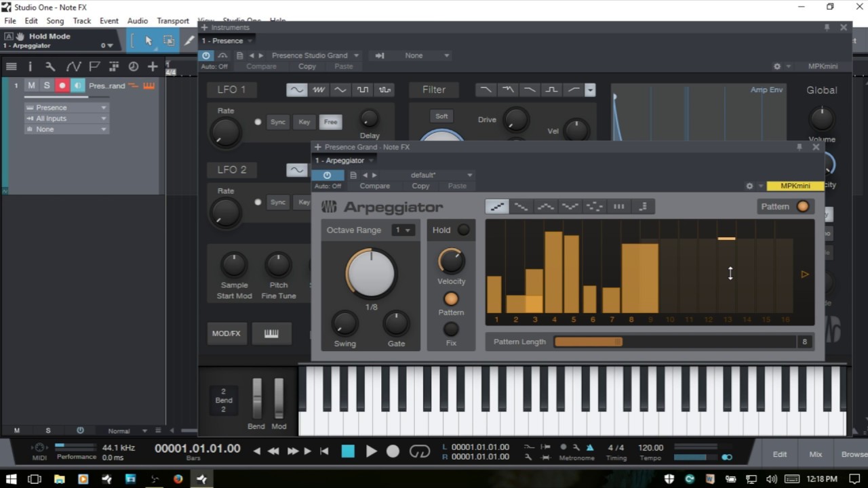Open the 1 - Arpeggiator device selector dropdown
This screenshot has height=488, width=868.
pos(344,161)
